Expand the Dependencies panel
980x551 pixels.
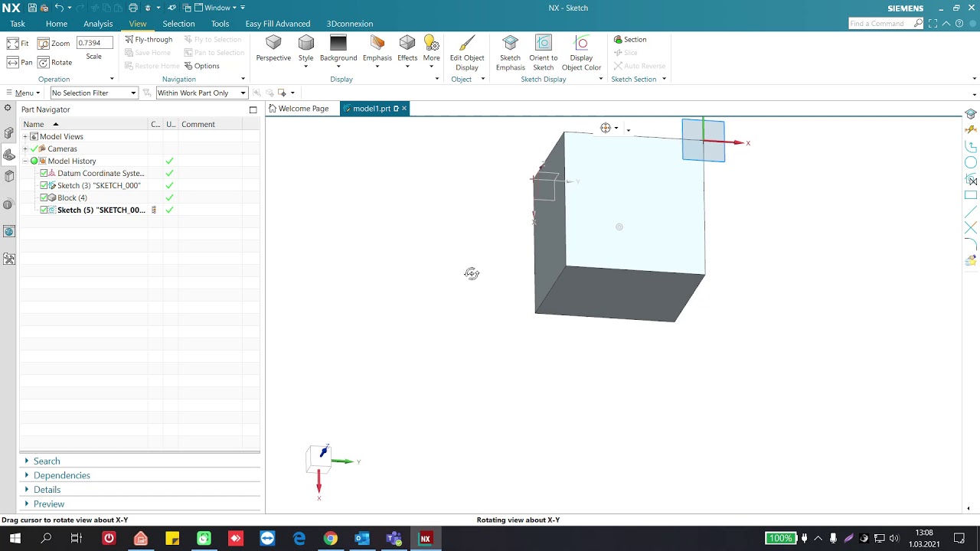[61, 476]
